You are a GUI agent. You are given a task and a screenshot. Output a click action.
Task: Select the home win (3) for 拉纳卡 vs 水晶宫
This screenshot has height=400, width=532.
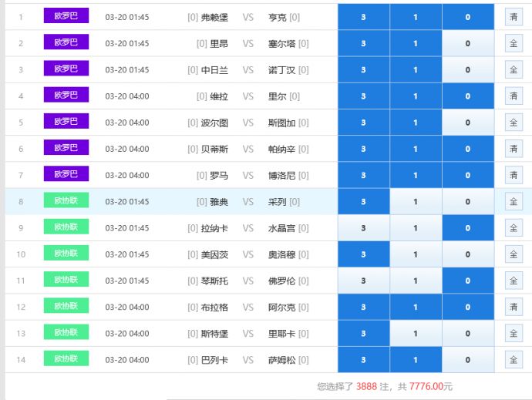click(x=363, y=228)
